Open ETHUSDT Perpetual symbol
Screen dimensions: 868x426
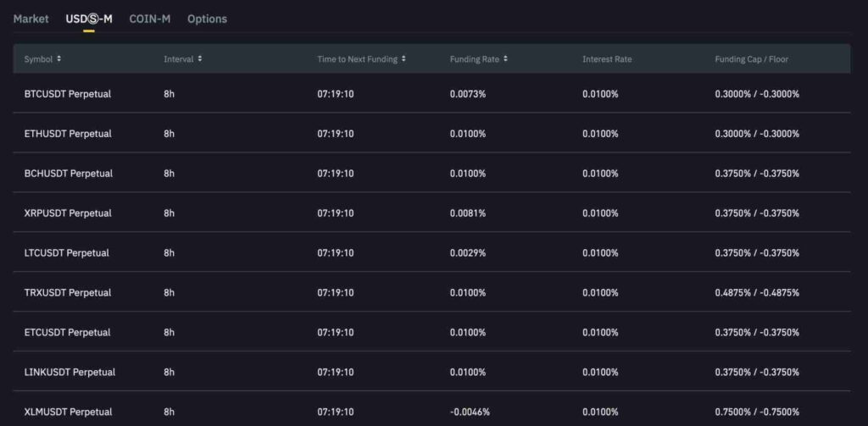click(68, 134)
